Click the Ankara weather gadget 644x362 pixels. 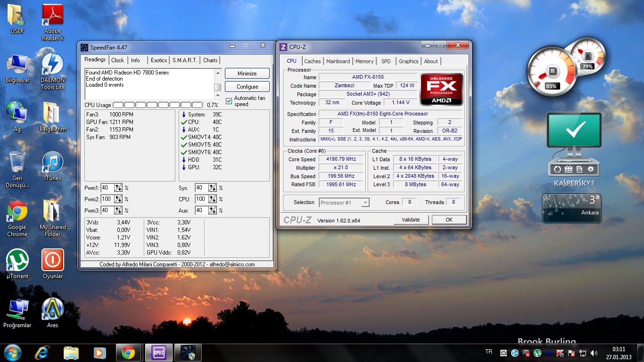(x=571, y=208)
